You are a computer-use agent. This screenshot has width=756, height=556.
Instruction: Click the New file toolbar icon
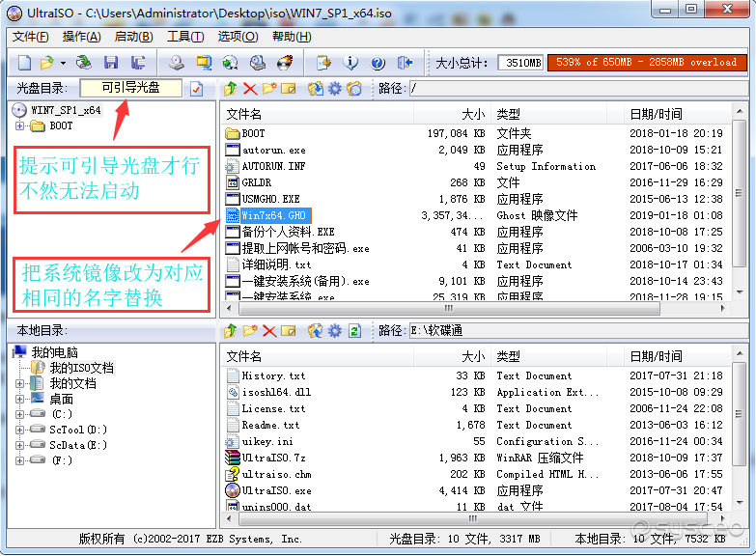pyautogui.click(x=24, y=63)
